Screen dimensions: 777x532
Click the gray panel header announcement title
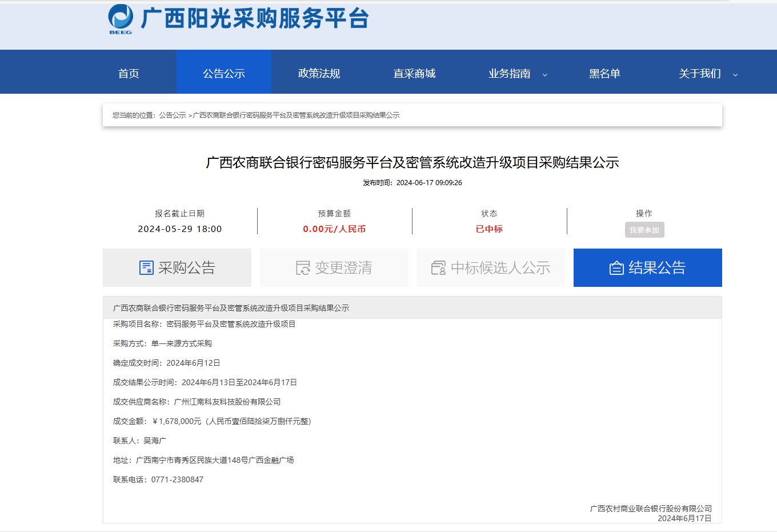(x=231, y=308)
